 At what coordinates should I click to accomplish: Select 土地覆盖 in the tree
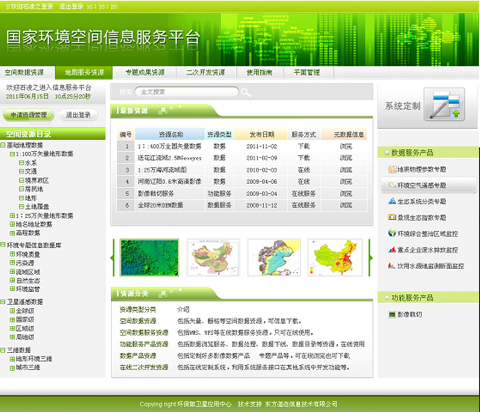point(37,207)
